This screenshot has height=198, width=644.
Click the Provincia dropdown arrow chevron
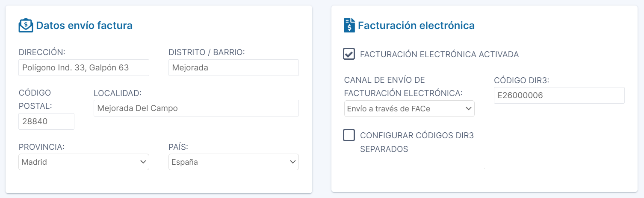[x=143, y=162]
